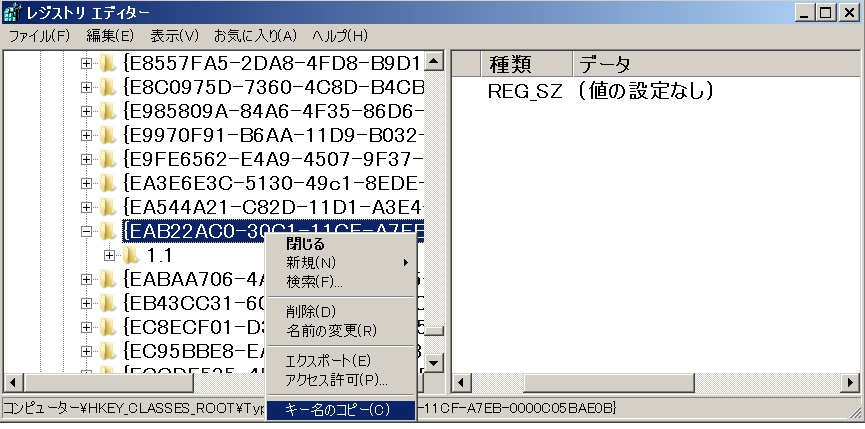This screenshot has width=865, height=429.
Task: Click folder icon of {E985809A-84A6 key
Action: [108, 111]
